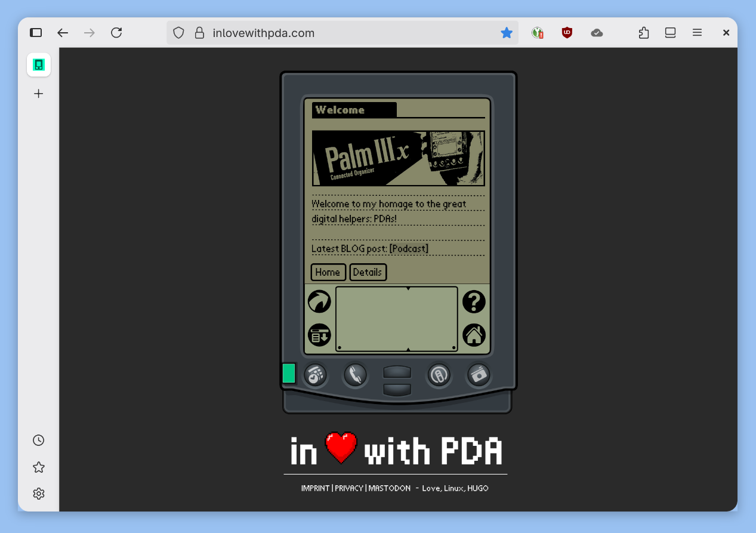Click the scroll down hardware button
The width and height of the screenshot is (756, 533).
tap(397, 390)
